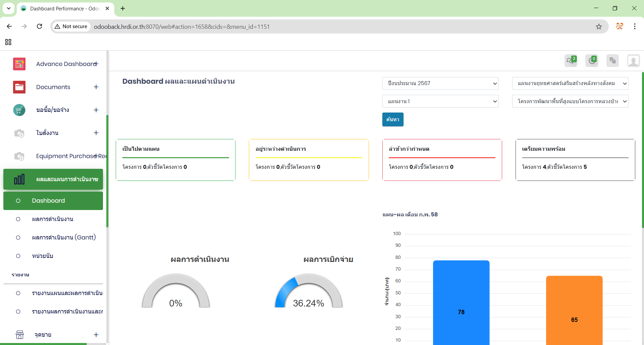Open the แผนงาน 1 dropdown
Image resolution: width=644 pixels, height=345 pixels.
440,101
